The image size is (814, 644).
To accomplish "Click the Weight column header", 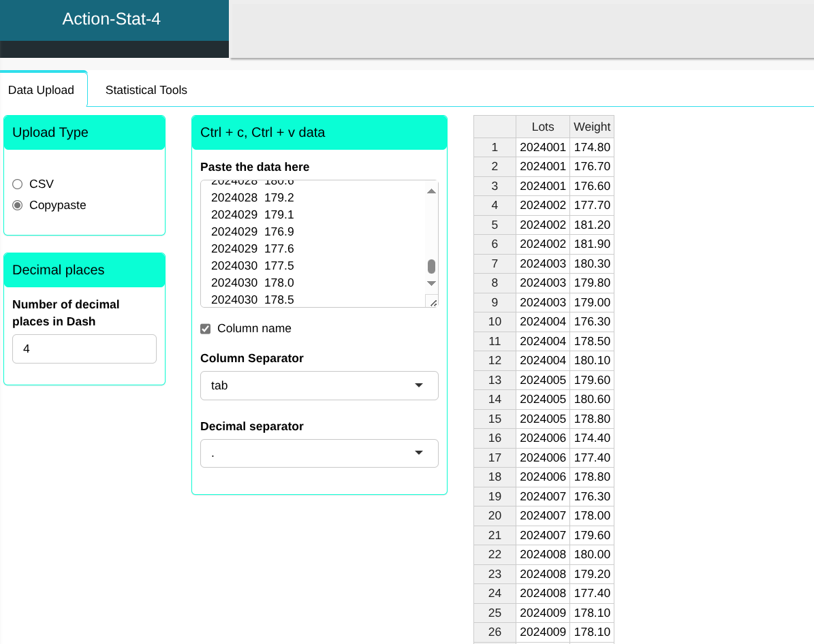I will (x=592, y=127).
